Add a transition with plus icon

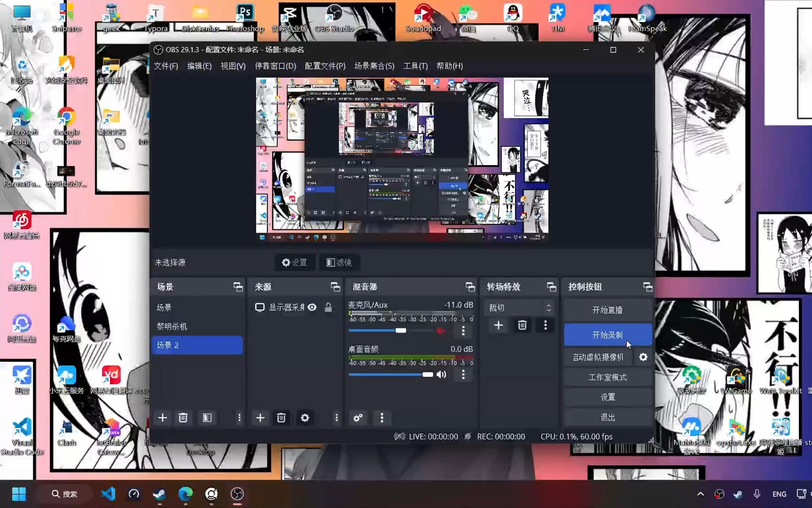coord(498,325)
